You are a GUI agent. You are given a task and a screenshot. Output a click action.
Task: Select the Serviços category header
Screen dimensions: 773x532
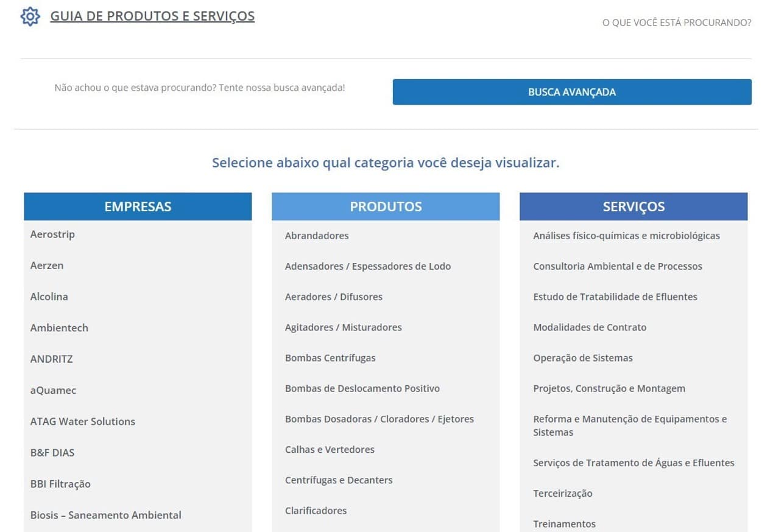pyautogui.click(x=634, y=206)
